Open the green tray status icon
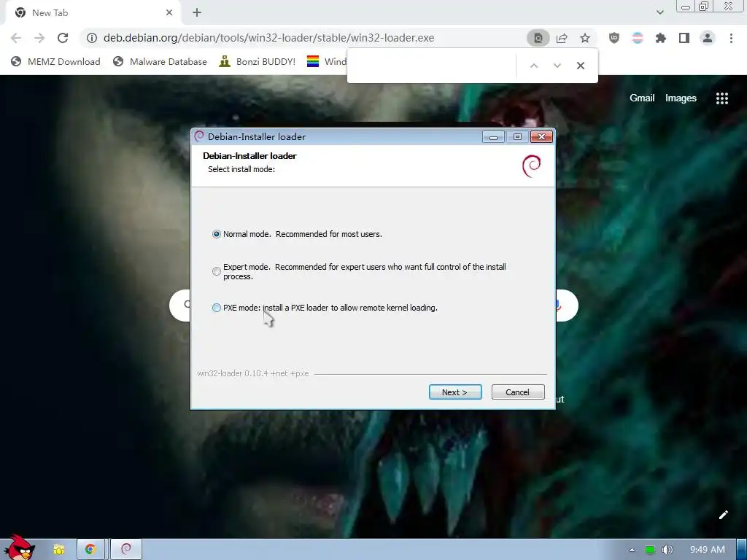747x560 pixels. point(649,550)
